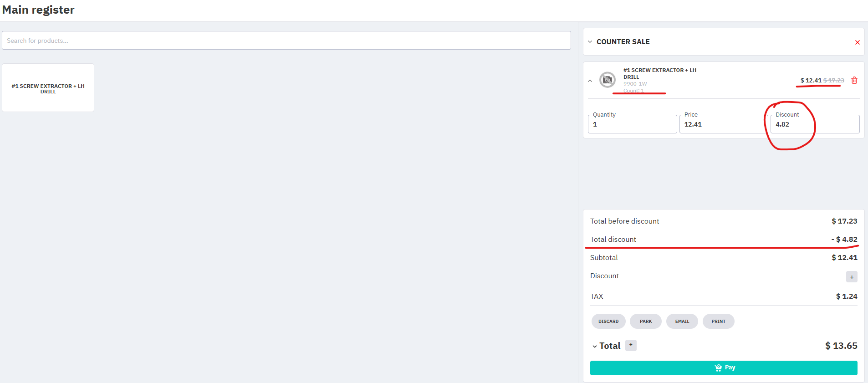Delete the screw extractor line item
Viewport: 868px width, 383px height.
pyautogui.click(x=854, y=80)
